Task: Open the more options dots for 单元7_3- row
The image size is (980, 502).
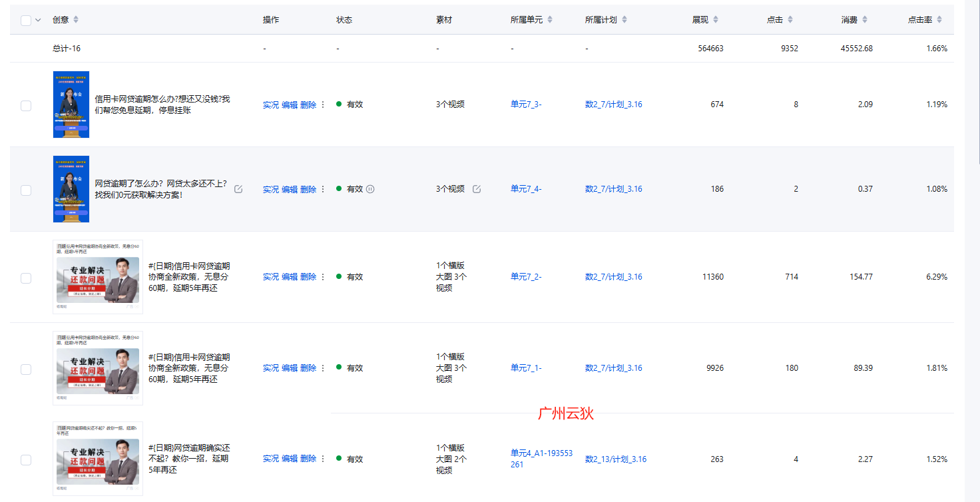Action: 324,105
